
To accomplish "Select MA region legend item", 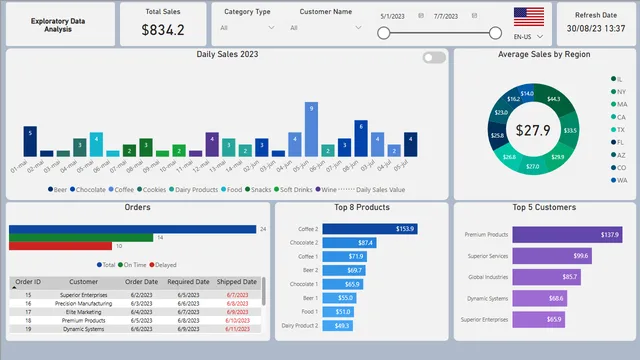I will tap(619, 104).
